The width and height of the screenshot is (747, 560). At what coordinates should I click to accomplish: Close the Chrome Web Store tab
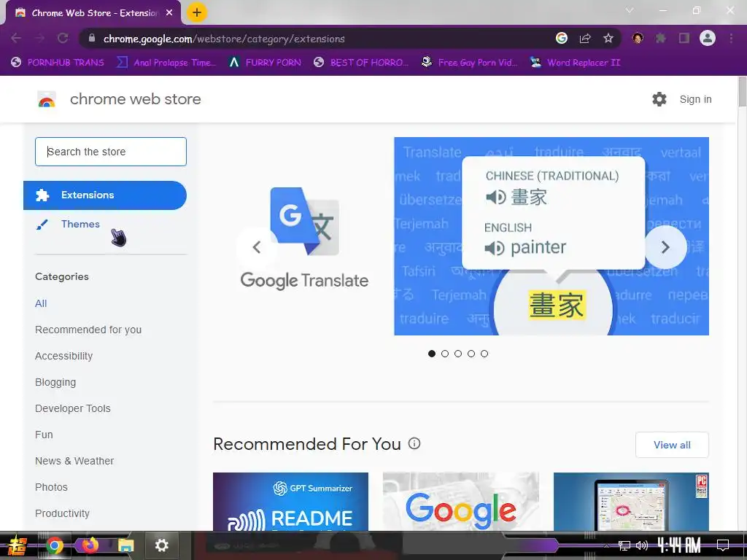click(x=169, y=13)
